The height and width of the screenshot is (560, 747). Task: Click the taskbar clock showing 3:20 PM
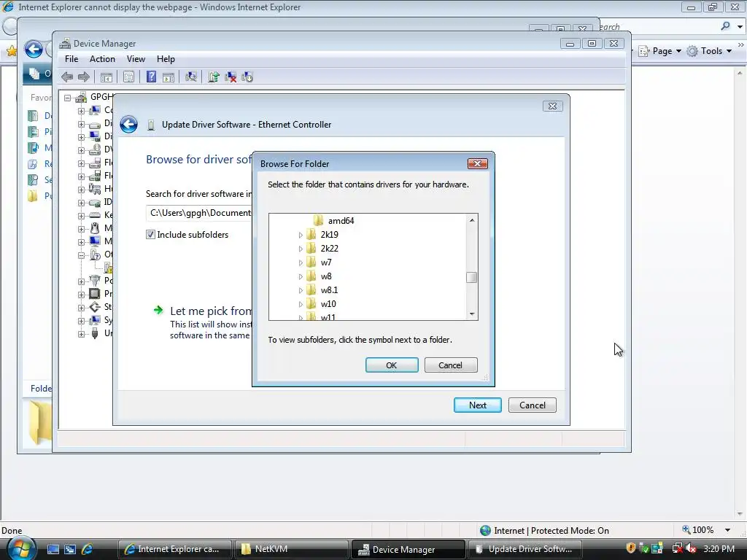click(x=719, y=548)
